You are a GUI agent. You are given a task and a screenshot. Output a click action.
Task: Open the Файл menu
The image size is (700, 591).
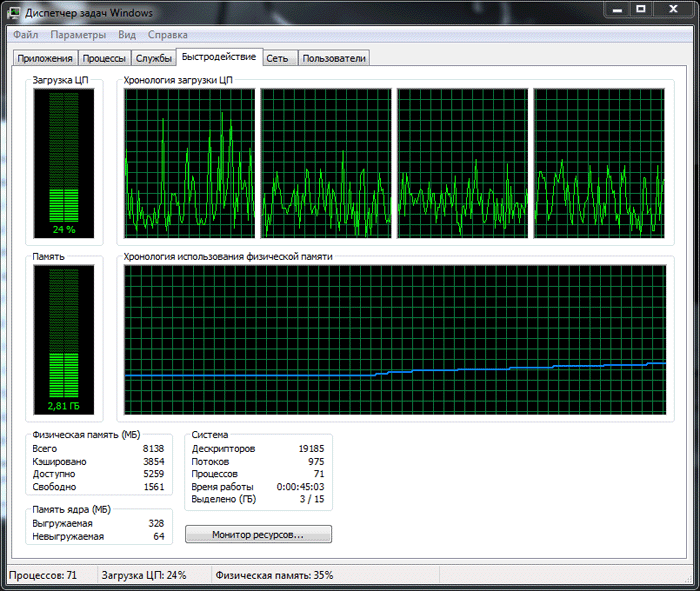pyautogui.click(x=25, y=35)
